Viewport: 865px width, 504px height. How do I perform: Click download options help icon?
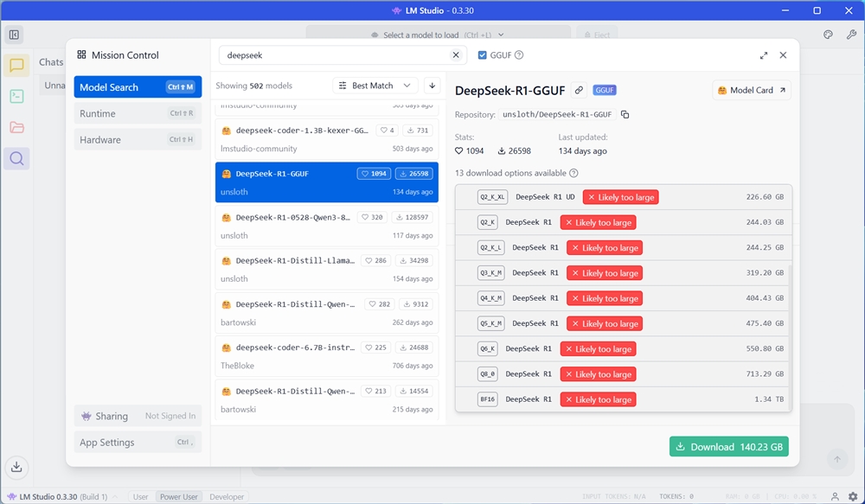573,173
